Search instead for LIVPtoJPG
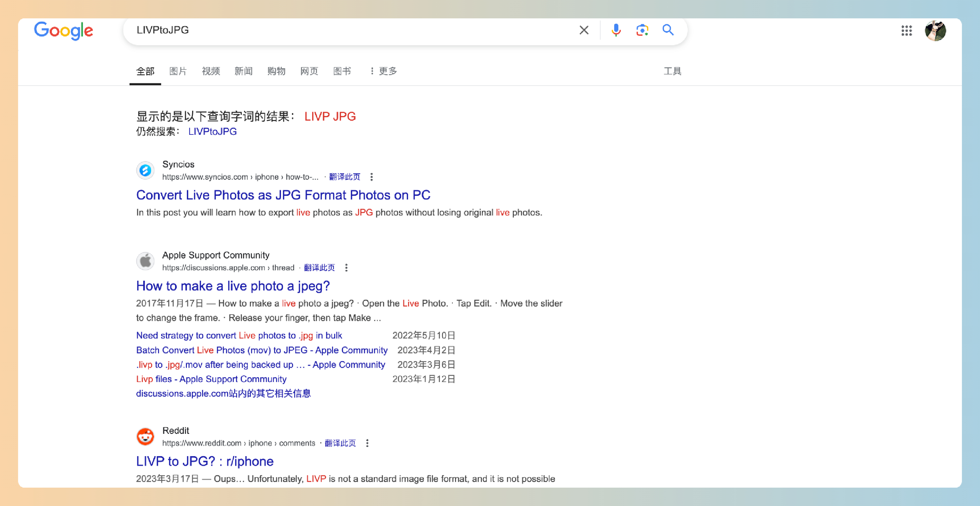Screen dimensions: 980x506 [212, 132]
